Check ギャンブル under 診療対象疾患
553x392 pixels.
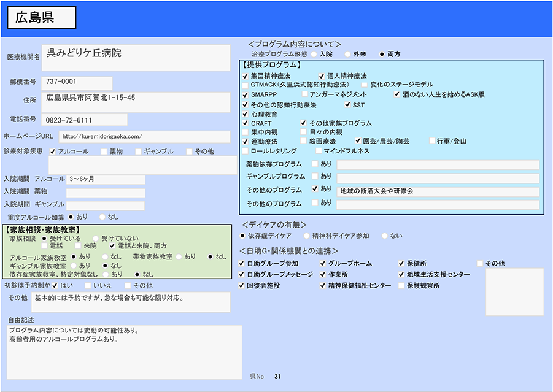(x=138, y=152)
